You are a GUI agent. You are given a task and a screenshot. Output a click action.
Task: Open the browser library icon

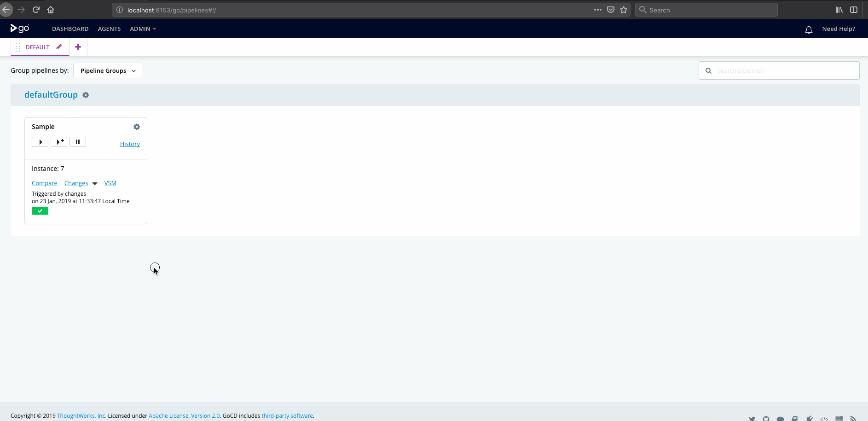pos(839,10)
